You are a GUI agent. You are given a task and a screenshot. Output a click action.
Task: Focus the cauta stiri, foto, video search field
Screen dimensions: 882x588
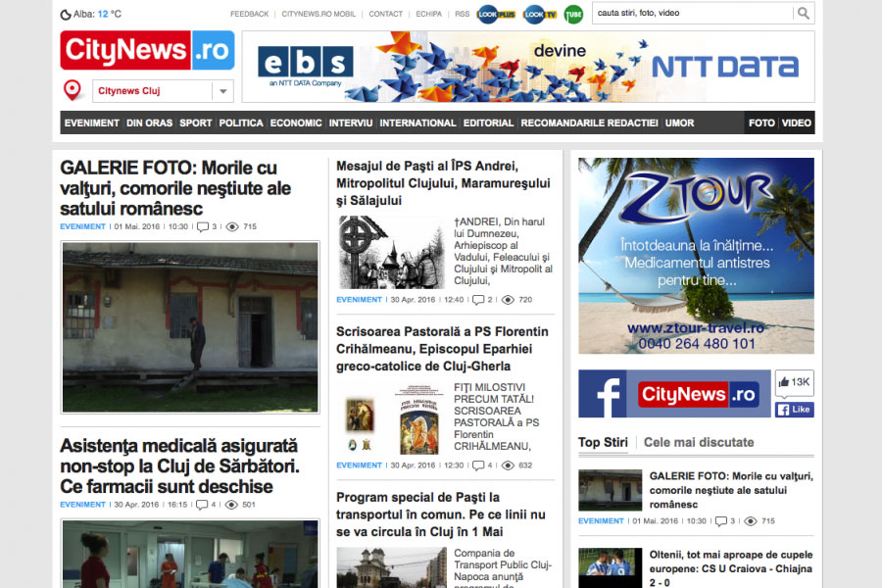point(693,13)
